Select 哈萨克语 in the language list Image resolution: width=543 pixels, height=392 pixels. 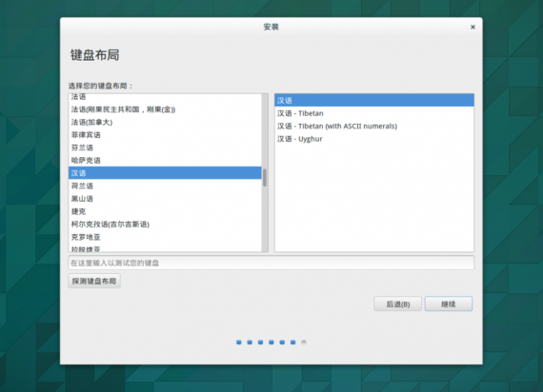tap(165, 161)
